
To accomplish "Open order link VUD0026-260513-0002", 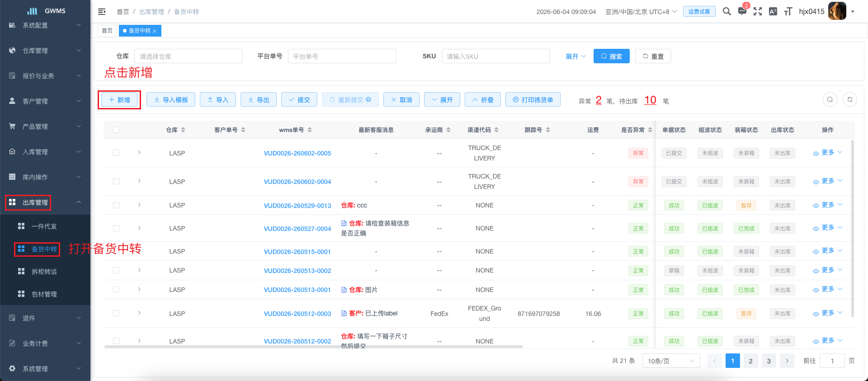I will tap(297, 271).
